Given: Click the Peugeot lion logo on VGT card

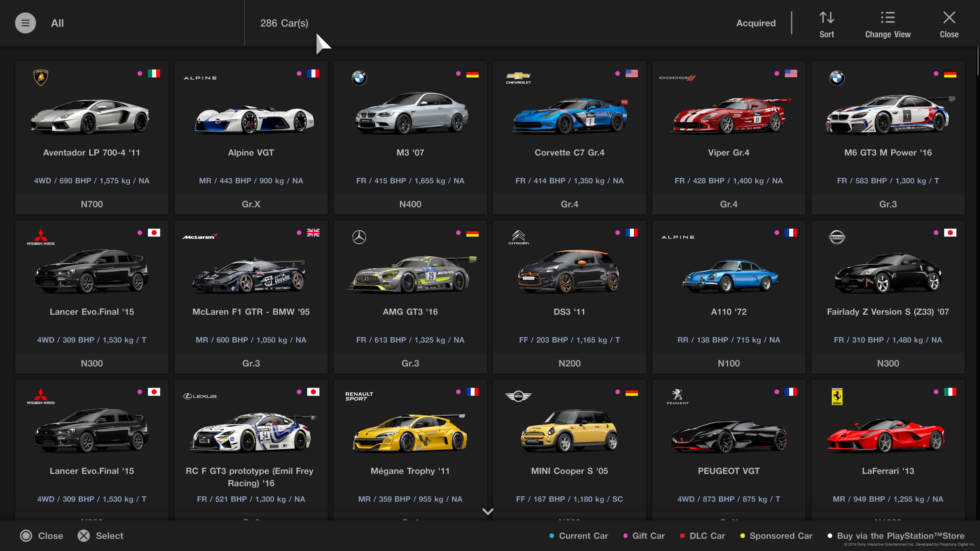Looking at the screenshot, I should click(678, 396).
